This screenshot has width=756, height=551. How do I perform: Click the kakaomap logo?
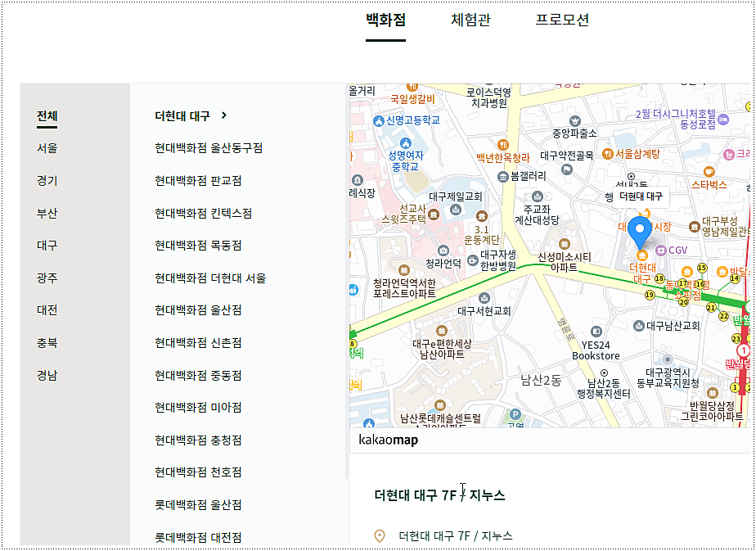click(x=390, y=439)
